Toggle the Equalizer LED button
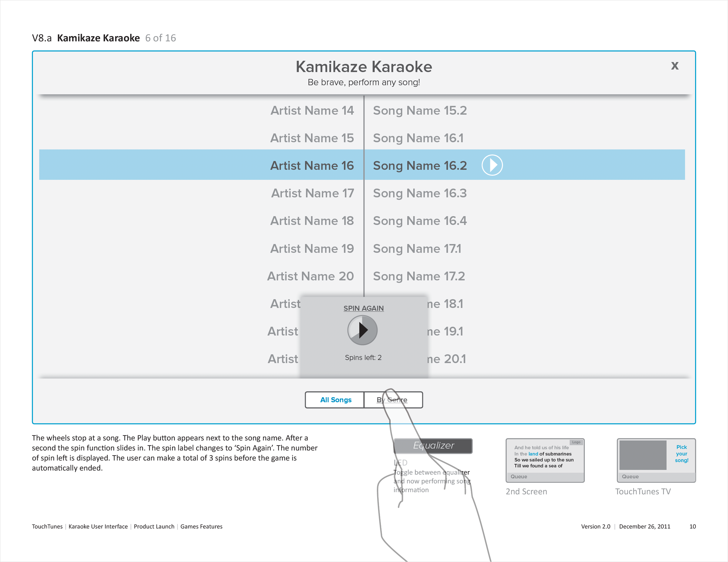The height and width of the screenshot is (562, 728). point(433,446)
